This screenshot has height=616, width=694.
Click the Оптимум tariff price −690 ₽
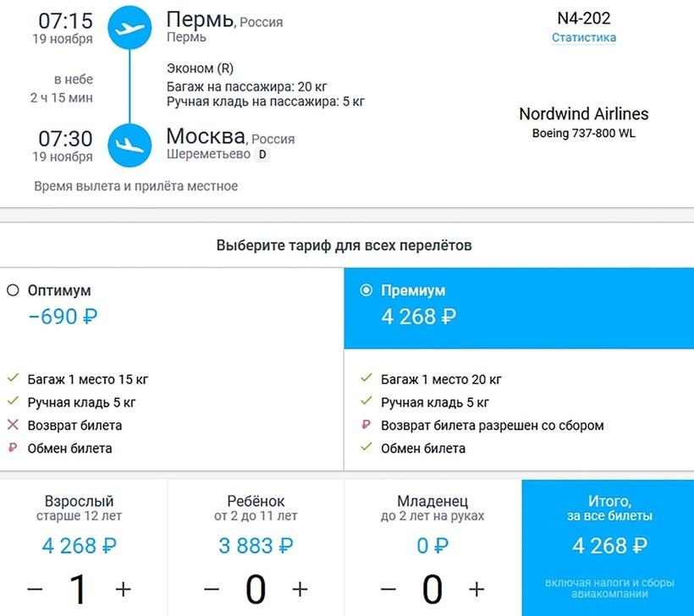pyautogui.click(x=64, y=316)
